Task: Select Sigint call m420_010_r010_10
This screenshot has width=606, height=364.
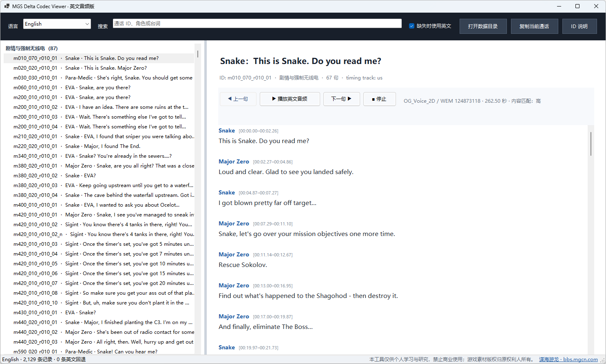Action: [x=99, y=303]
